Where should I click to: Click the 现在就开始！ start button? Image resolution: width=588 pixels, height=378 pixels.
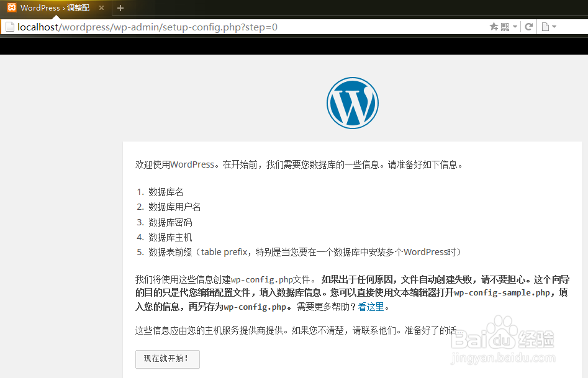[167, 359]
